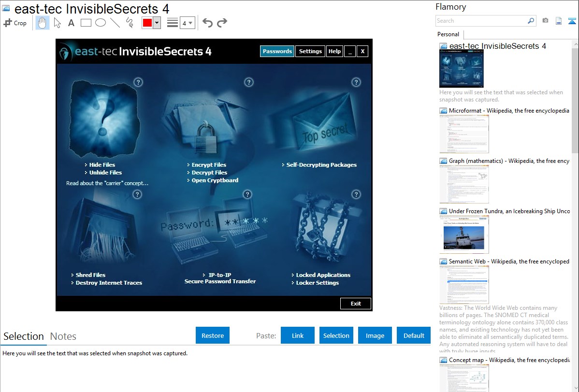Select the rectangle shape tool

pos(86,23)
